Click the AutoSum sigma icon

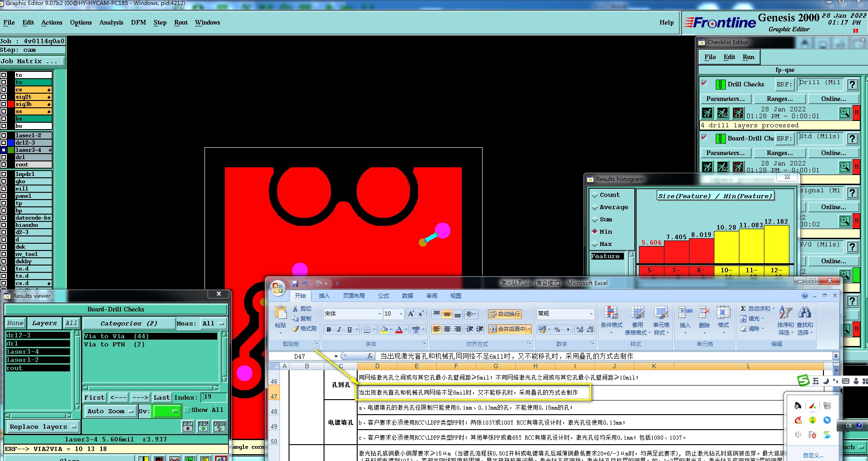[x=743, y=309]
